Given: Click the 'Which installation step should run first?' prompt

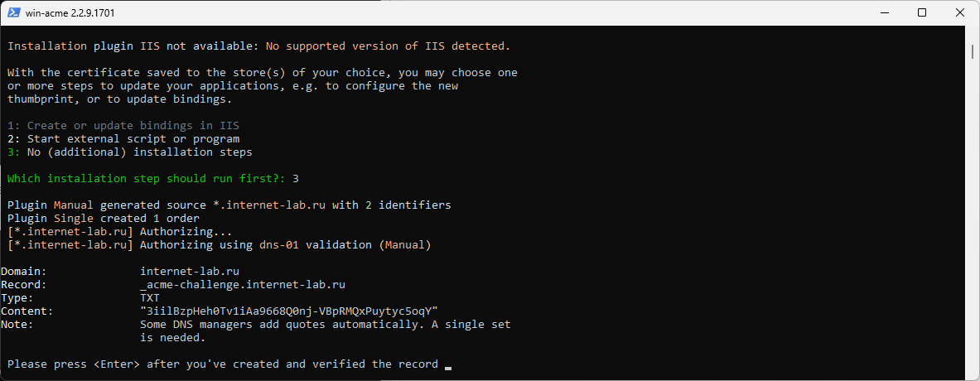Looking at the screenshot, I should tap(147, 179).
